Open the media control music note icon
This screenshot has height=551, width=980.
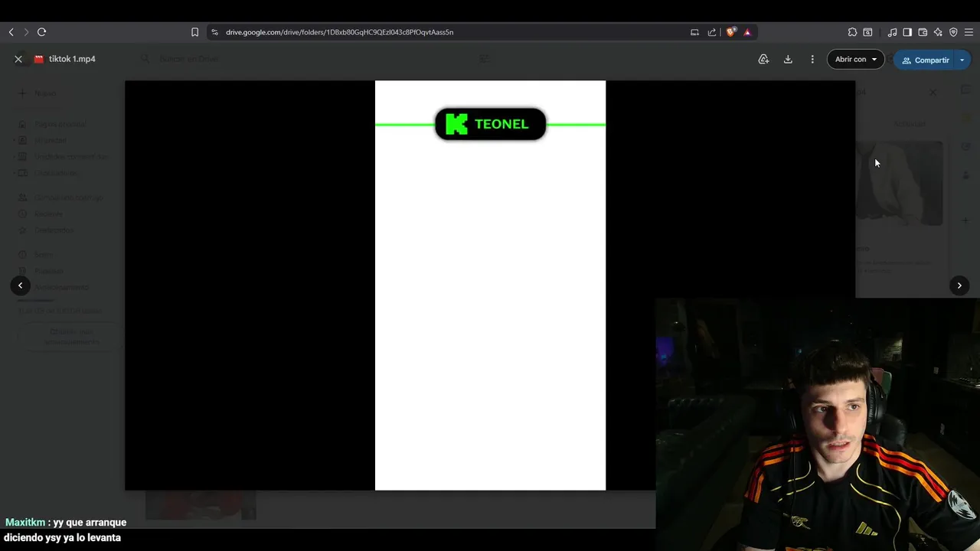[x=892, y=32]
